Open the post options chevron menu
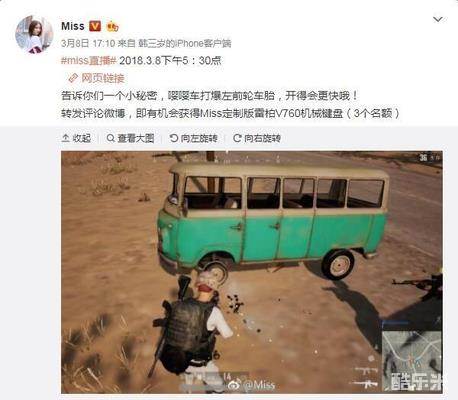Viewport: 458px width, 400px height. [438, 20]
